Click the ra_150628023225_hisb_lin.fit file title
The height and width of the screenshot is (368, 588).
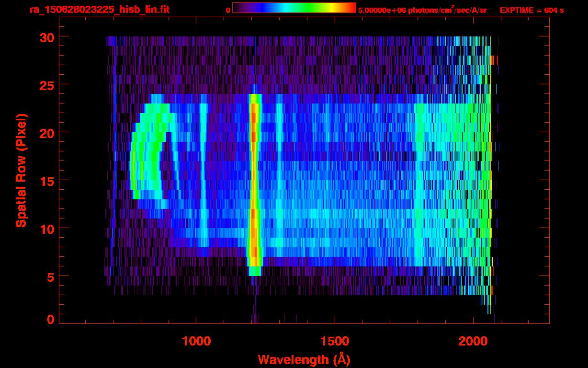click(99, 10)
